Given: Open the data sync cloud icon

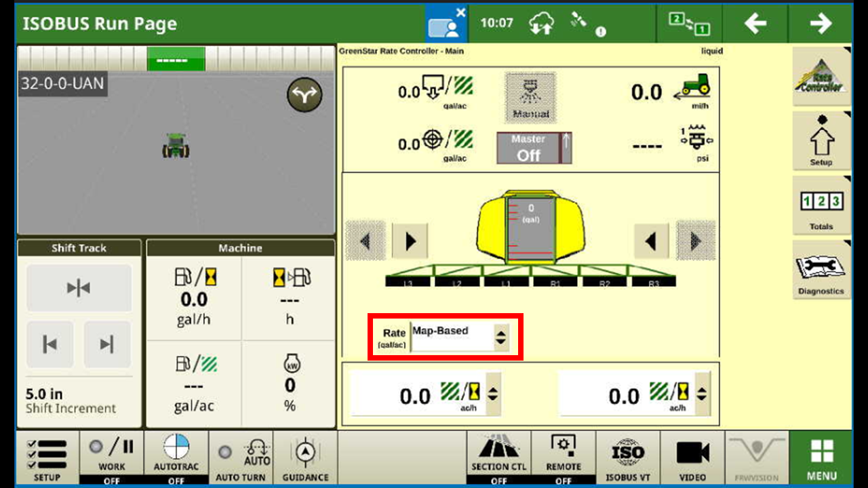Looking at the screenshot, I should click(x=541, y=23).
